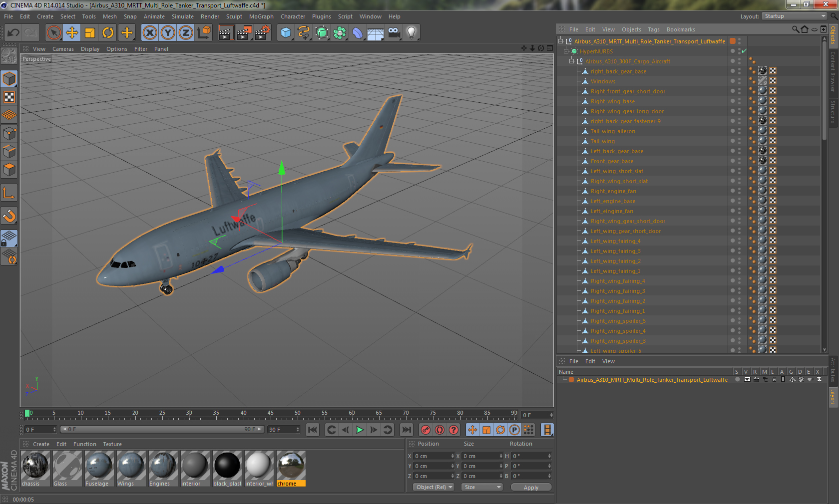Toggle layer Solo dot for Airbus layer

click(x=737, y=379)
